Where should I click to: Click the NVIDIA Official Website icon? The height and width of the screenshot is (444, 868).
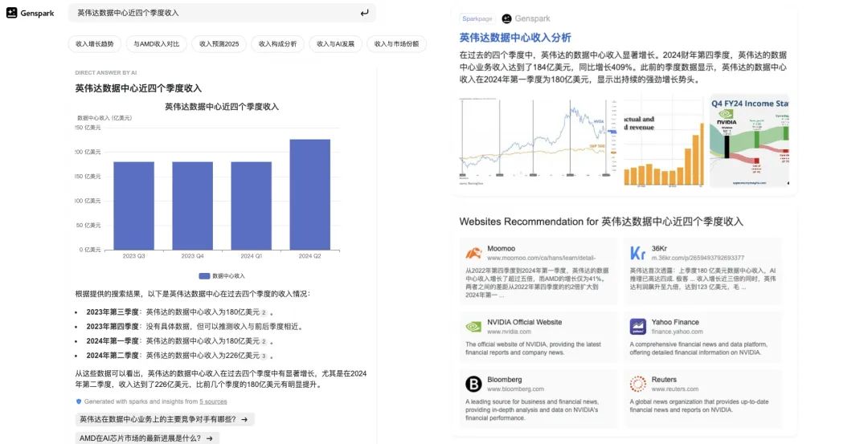pyautogui.click(x=473, y=326)
